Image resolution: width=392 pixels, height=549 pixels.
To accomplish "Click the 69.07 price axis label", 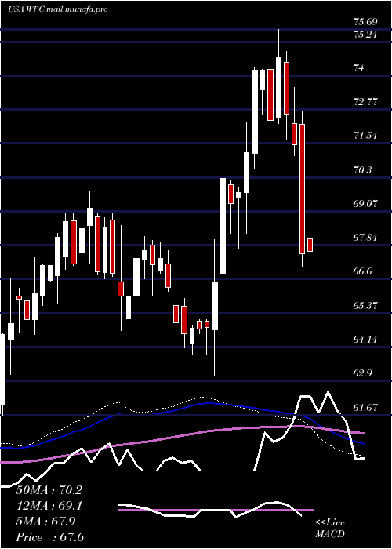I will click(365, 203).
